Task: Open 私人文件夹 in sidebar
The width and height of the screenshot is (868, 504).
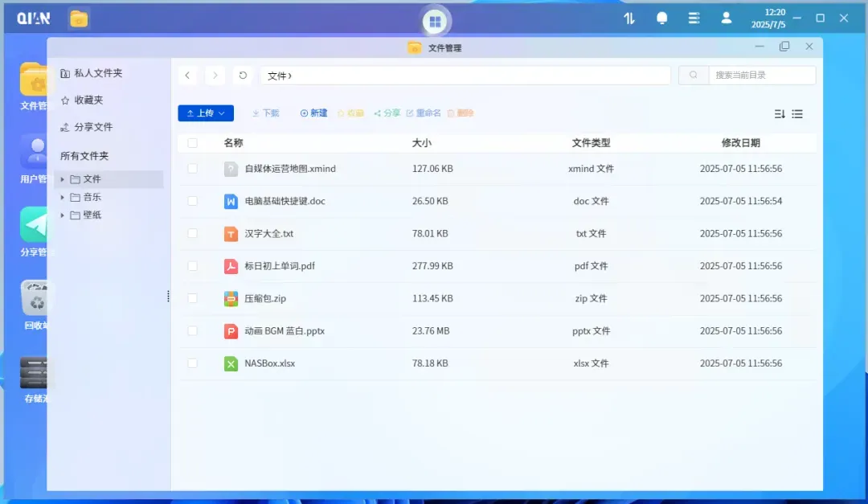Action: (92, 73)
